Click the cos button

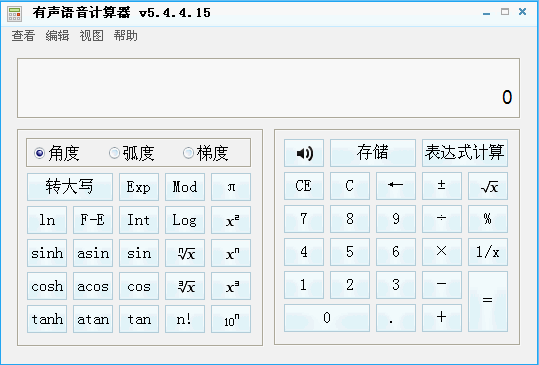tap(139, 286)
